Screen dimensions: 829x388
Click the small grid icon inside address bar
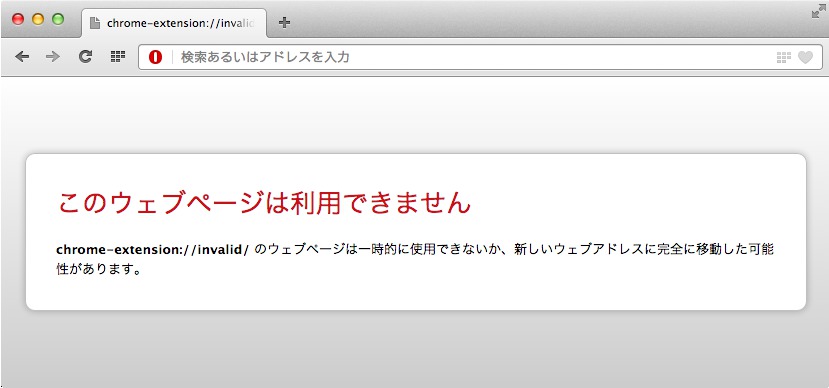[784, 57]
